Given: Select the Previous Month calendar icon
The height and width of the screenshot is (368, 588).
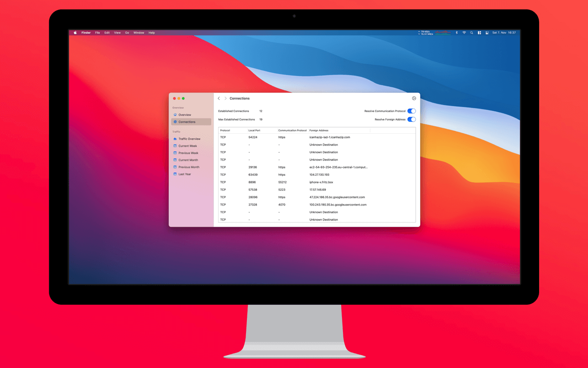Looking at the screenshot, I should (x=175, y=167).
